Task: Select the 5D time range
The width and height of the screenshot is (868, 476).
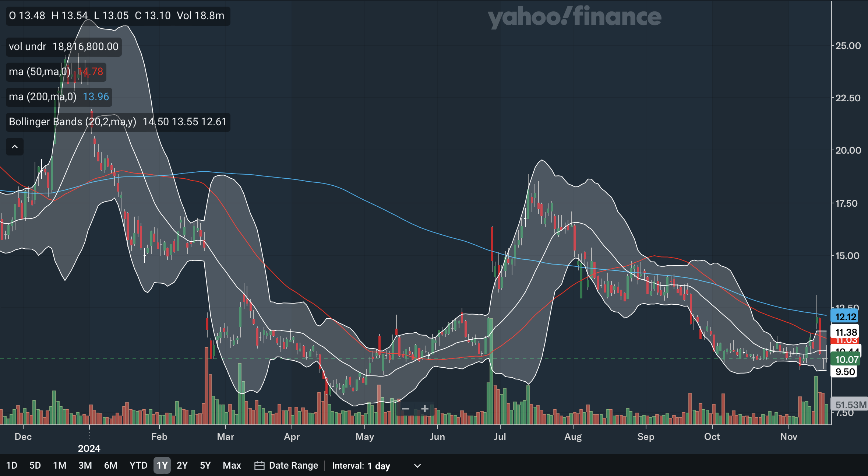Action: coord(35,466)
